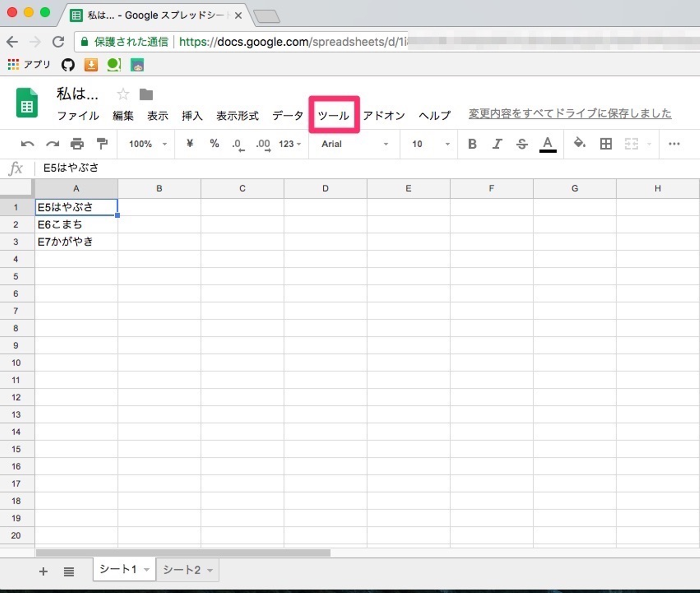Click the Merge cells icon

click(631, 144)
